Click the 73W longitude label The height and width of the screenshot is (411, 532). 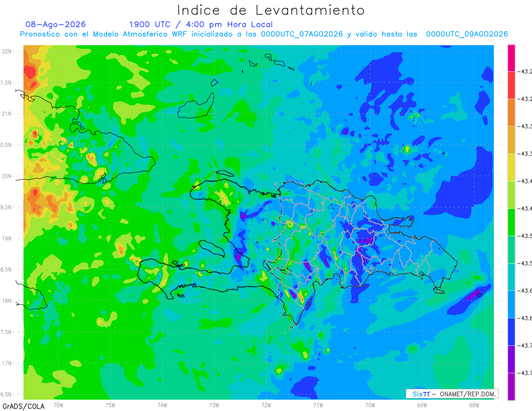point(214,405)
